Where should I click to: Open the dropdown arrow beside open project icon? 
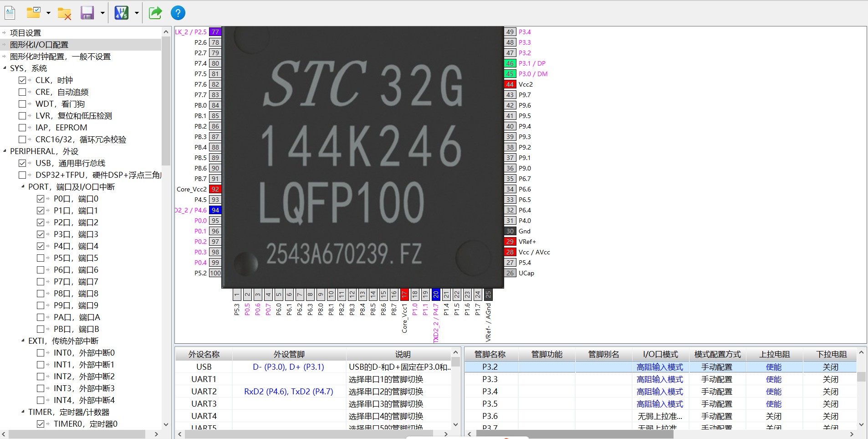click(48, 13)
